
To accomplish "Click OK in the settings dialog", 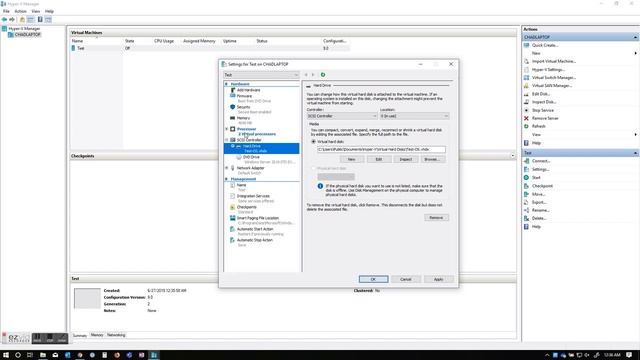I will 373,279.
